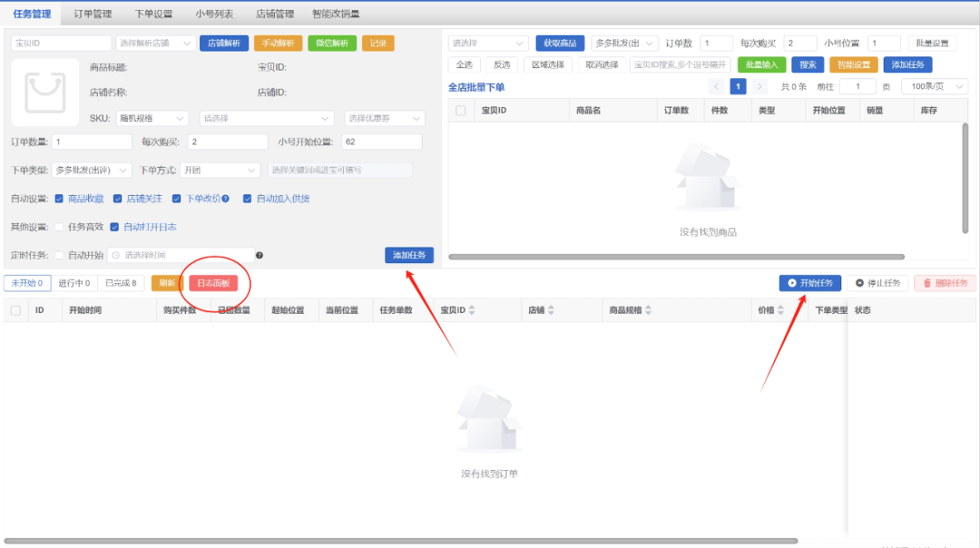Switch to the 订单管理 tab
Screen dimensions: 980x548
tap(93, 13)
